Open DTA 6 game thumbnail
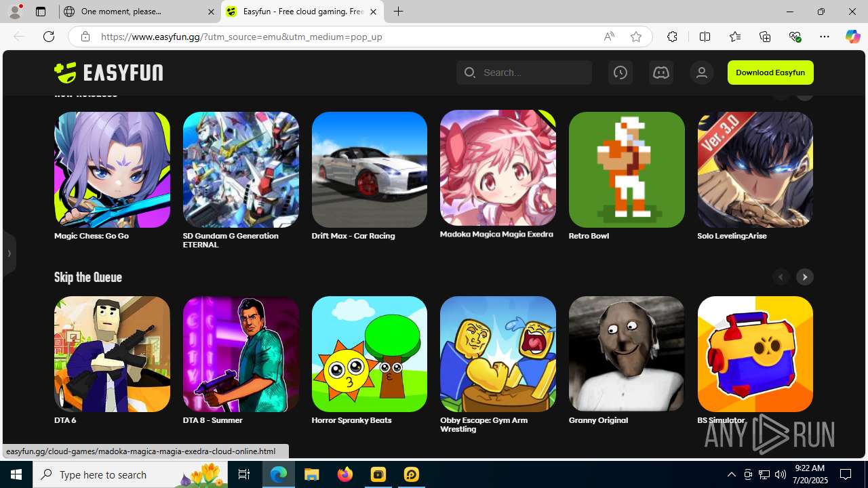This screenshot has height=488, width=868. click(x=112, y=354)
